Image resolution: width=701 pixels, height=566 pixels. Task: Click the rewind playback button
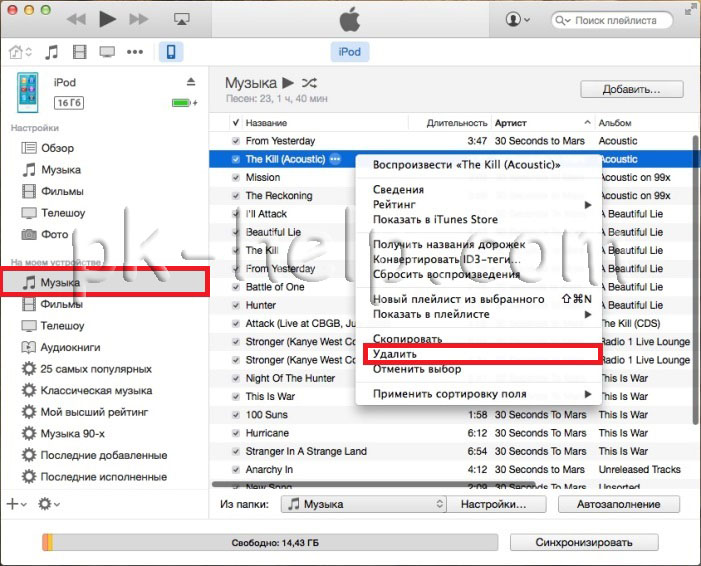[x=76, y=19]
